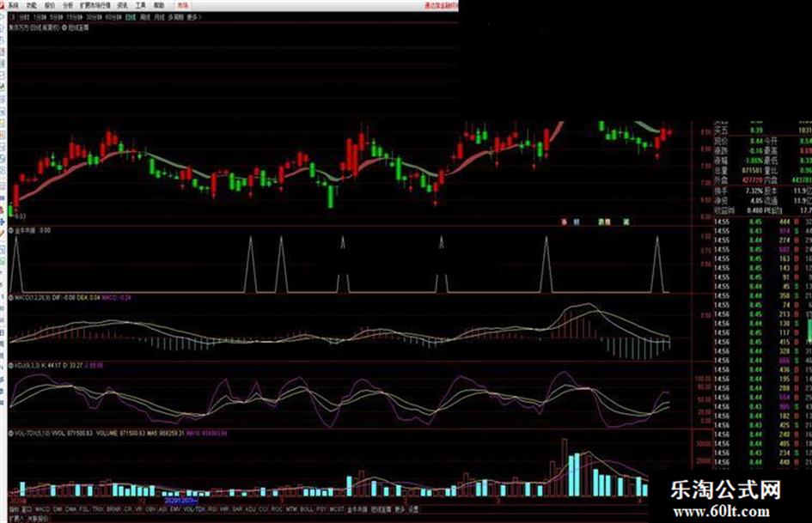Switch chart to 60分钟 period

click(x=113, y=17)
